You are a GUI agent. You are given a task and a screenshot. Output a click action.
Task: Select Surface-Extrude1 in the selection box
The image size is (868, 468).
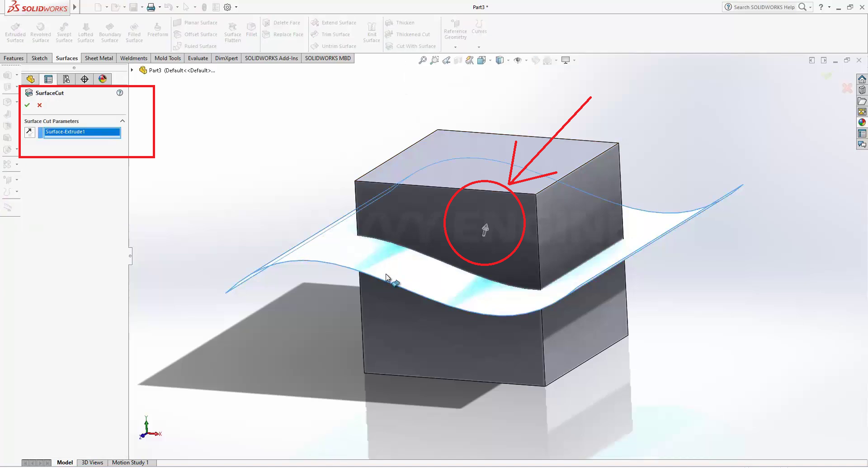pos(82,132)
